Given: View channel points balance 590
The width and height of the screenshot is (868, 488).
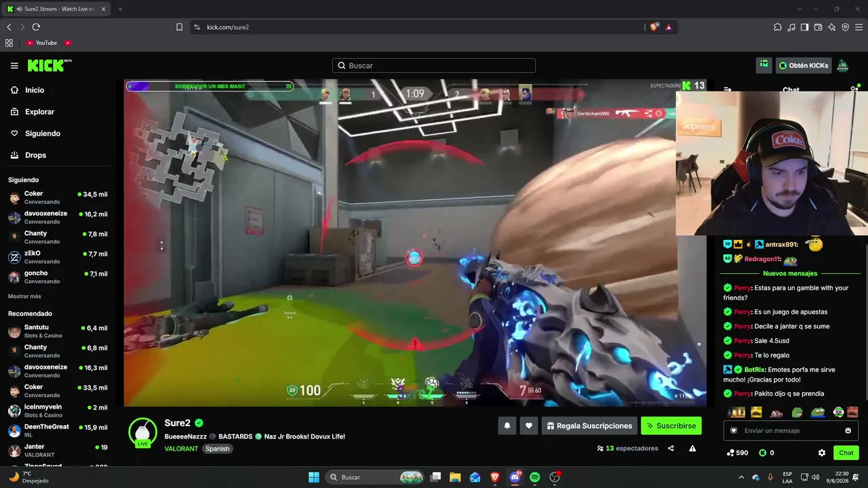Looking at the screenshot, I should [737, 453].
